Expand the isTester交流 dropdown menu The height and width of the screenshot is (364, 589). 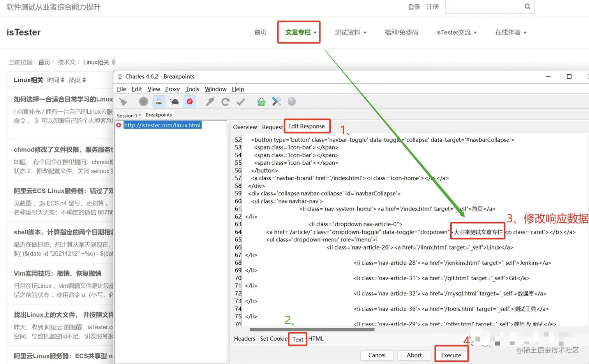pyautogui.click(x=457, y=32)
